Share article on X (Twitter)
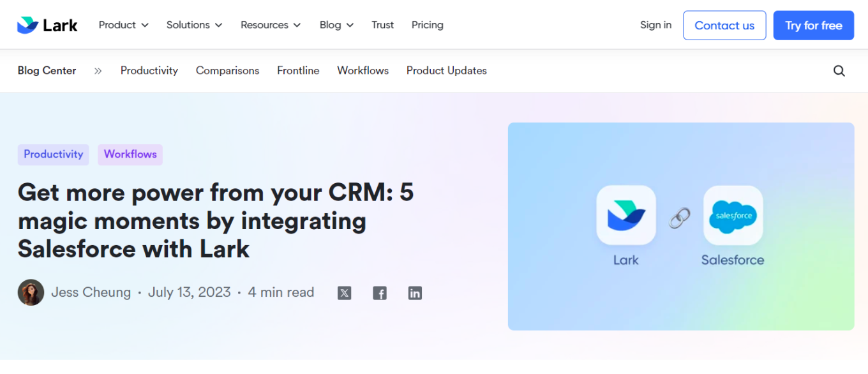The image size is (868, 374). coord(345,293)
